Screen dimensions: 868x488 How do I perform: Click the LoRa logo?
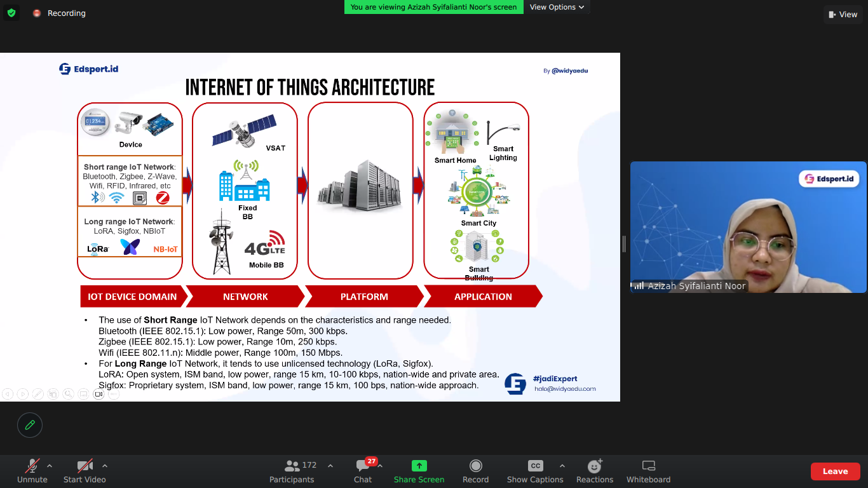click(98, 249)
